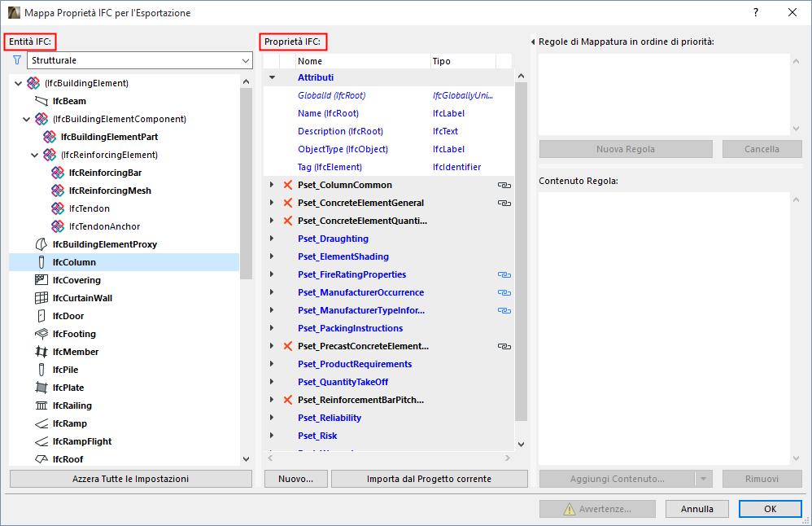Screen dimensions: 812x526
Task: Open the Aggiungi Contenuto dropdown arrow
Action: 703,479
